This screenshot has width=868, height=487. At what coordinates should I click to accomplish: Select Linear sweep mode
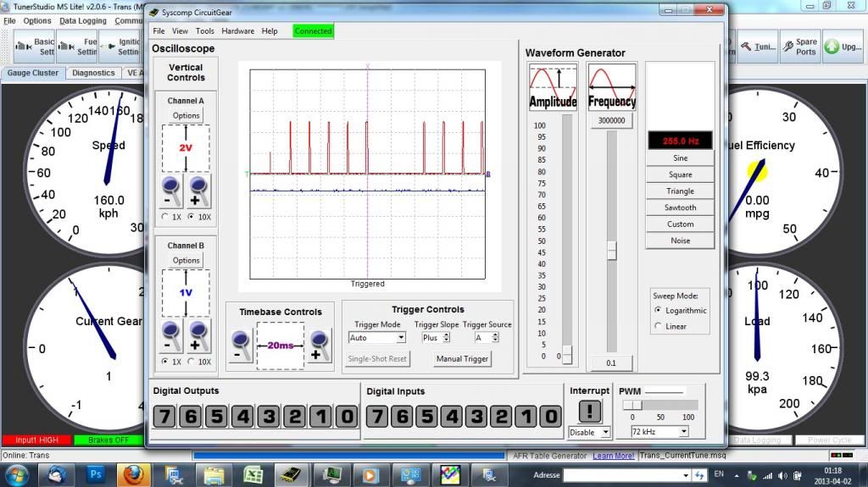658,326
